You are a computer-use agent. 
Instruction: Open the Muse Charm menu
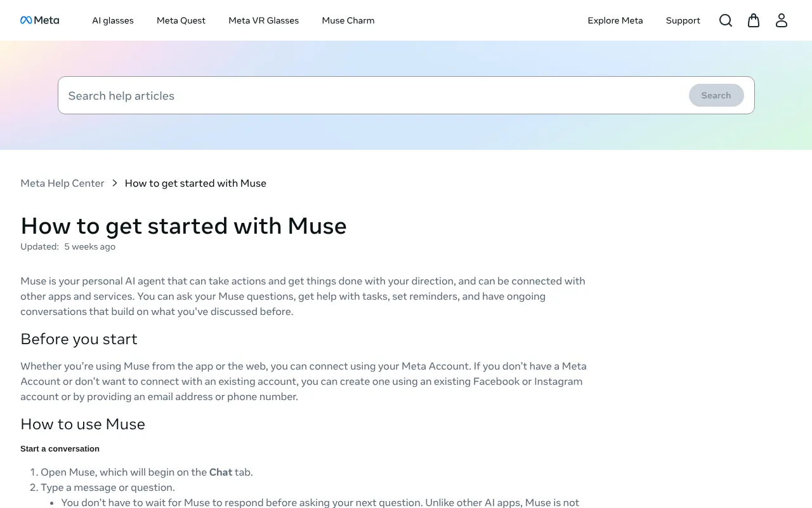click(348, 20)
